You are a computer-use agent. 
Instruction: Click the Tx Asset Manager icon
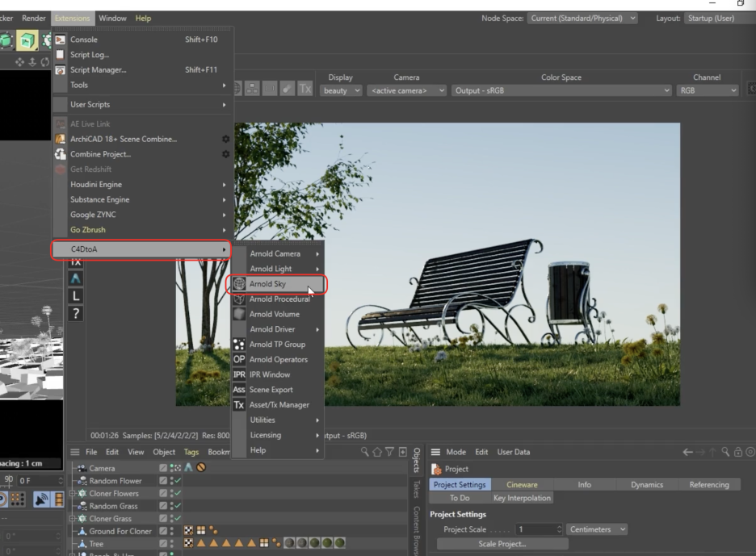coord(239,405)
